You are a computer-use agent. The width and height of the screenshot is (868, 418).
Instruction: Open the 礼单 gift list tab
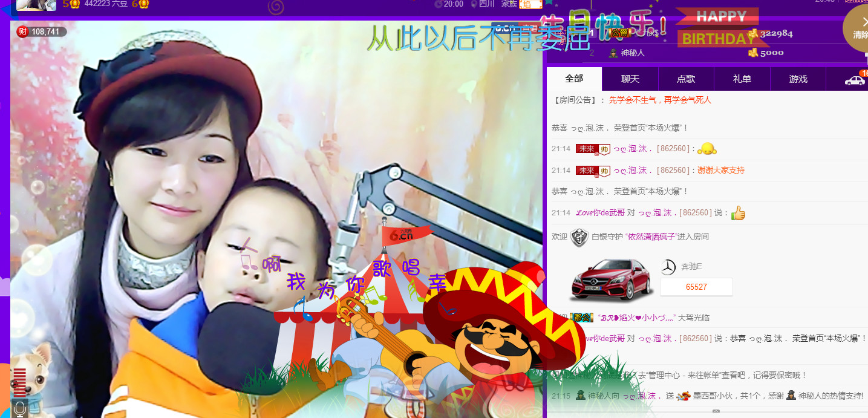tap(742, 79)
